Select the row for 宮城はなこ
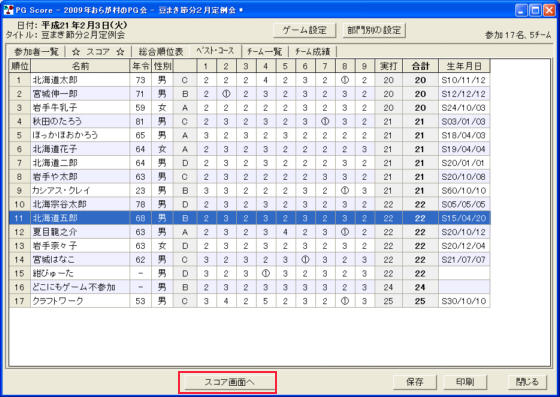 click(249, 260)
